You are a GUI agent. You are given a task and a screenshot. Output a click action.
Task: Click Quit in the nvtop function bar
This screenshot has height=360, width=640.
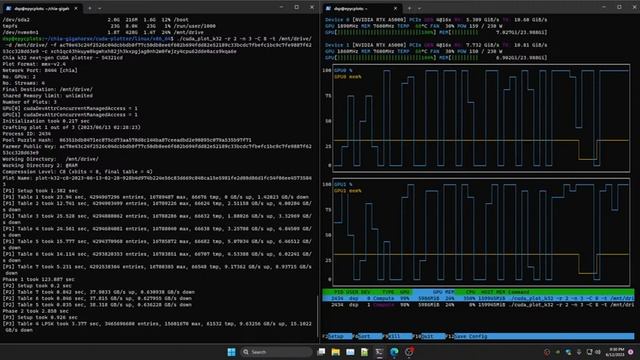click(x=432, y=336)
